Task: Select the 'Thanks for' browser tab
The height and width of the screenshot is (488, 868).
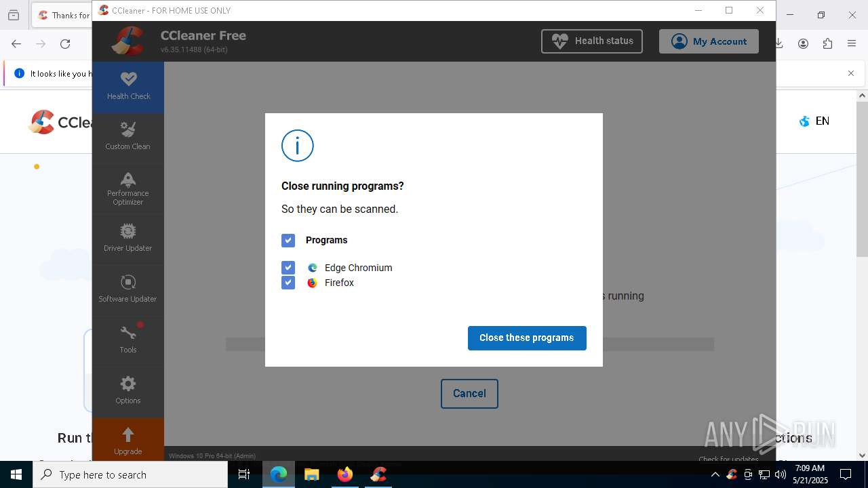Action: (64, 15)
